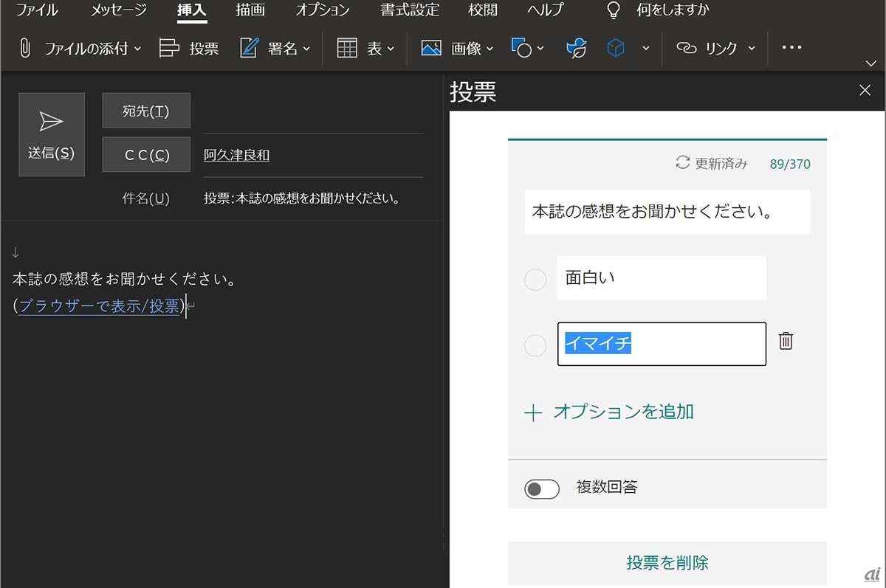
Task: Click the 投票を削除 delete poll button
Action: pos(667,563)
